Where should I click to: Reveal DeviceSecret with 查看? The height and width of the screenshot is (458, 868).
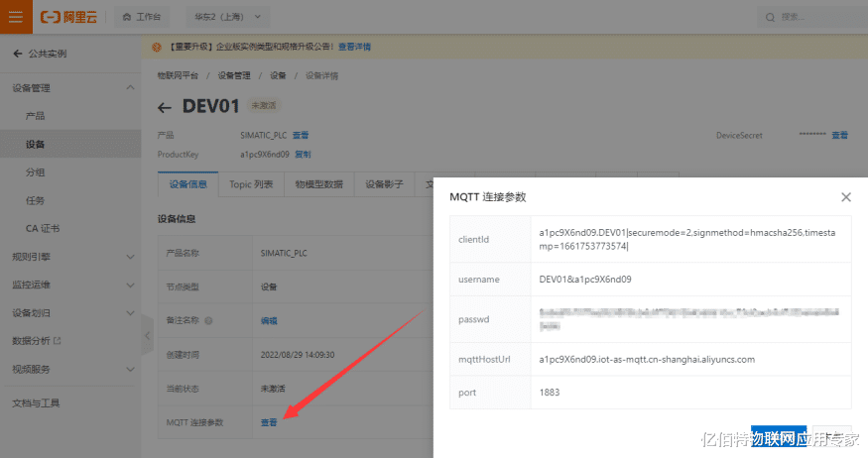coord(840,135)
